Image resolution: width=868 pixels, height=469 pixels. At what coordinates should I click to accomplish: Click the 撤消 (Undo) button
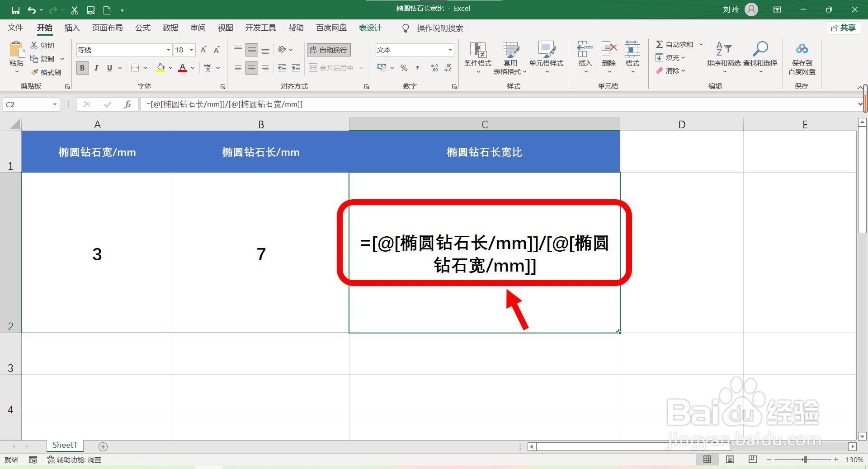point(32,9)
